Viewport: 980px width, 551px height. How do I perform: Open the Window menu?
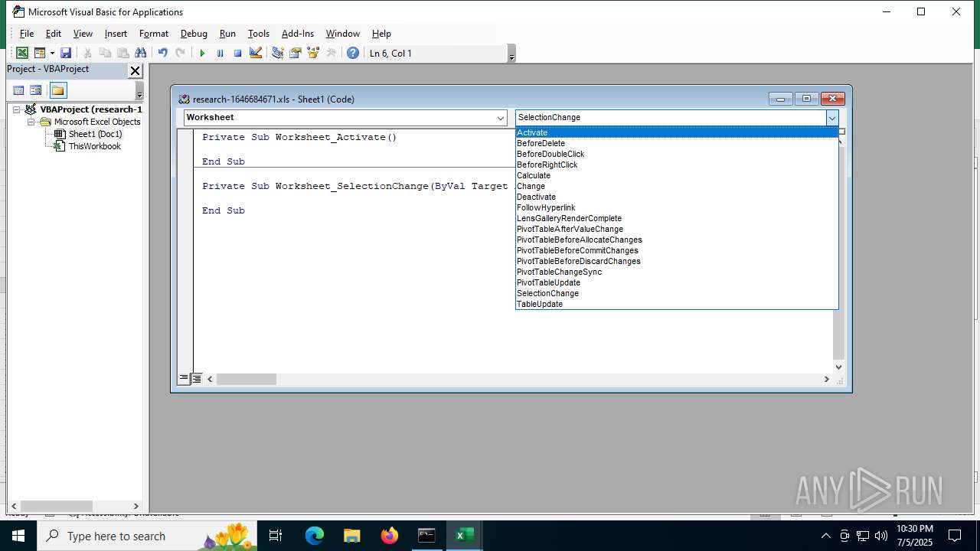(x=343, y=34)
